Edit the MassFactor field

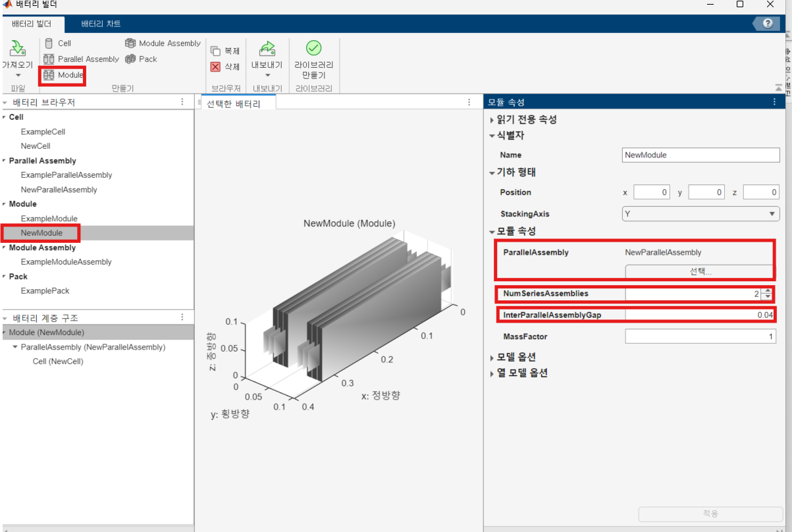click(x=700, y=336)
